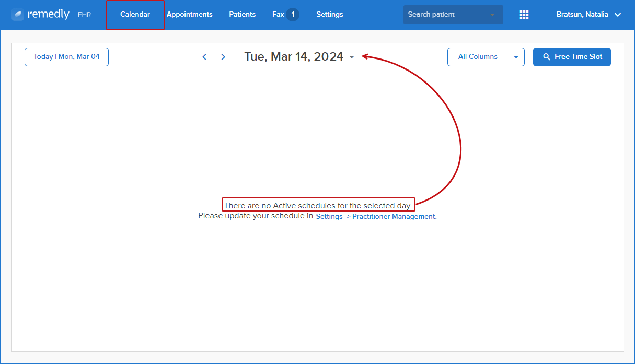Open the Bratsun, Natalia user menu
The image size is (635, 364).
coord(588,15)
